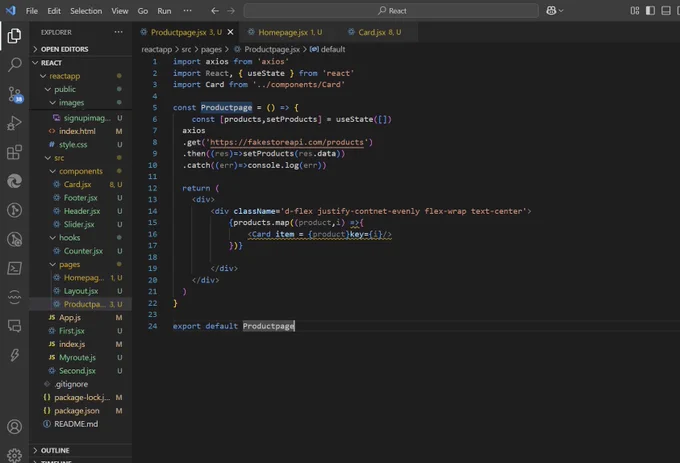
Task: Open Header.jsx in the explorer
Action: [x=80, y=211]
